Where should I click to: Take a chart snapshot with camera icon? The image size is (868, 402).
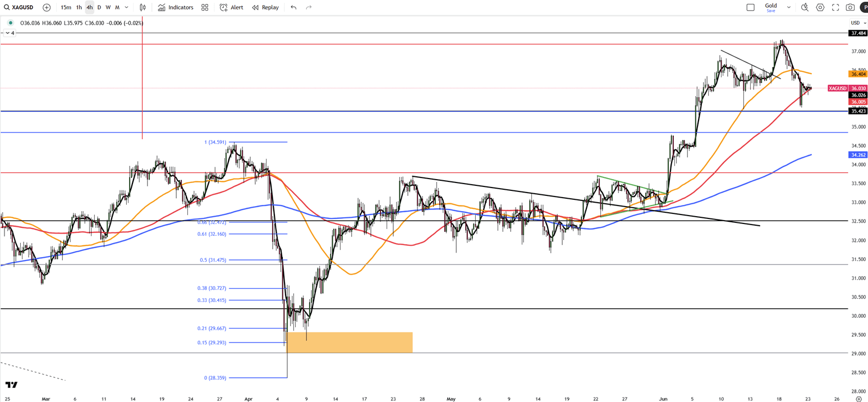click(x=851, y=7)
